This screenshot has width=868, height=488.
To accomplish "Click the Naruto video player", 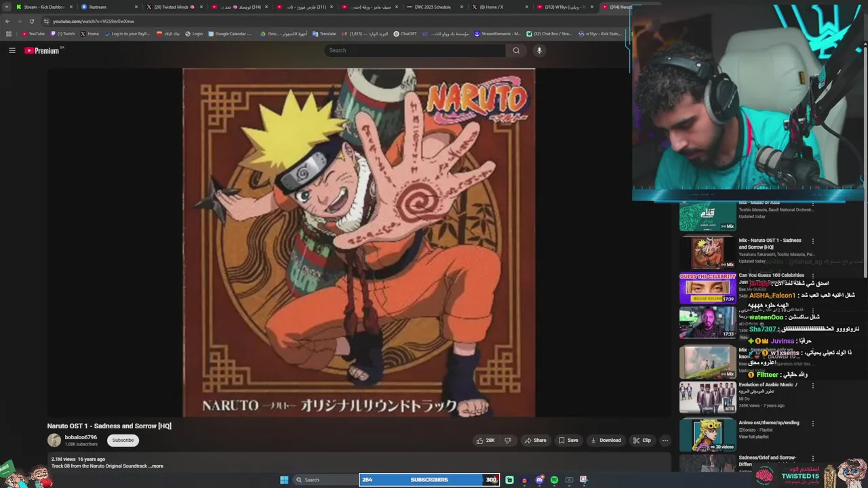I will [359, 242].
